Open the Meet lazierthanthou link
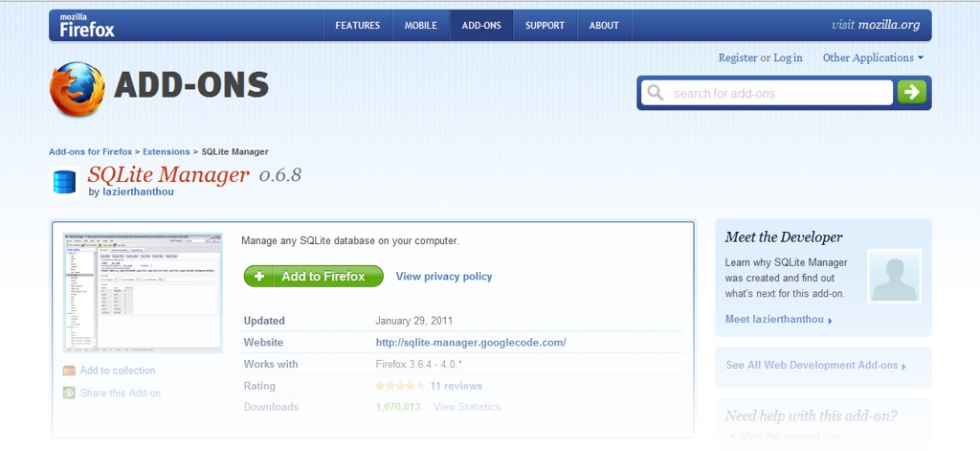The image size is (980, 451). (778, 319)
